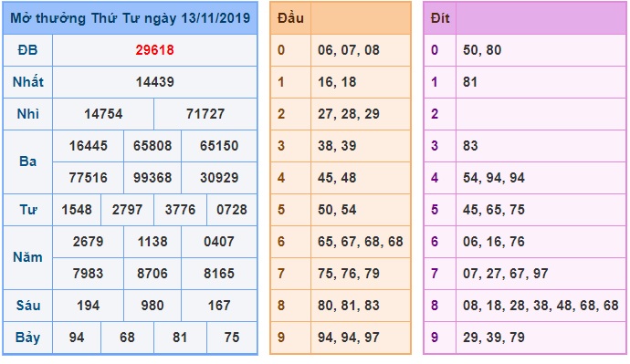Select Đầu row 9 values "94, 94, 97"

349,338
